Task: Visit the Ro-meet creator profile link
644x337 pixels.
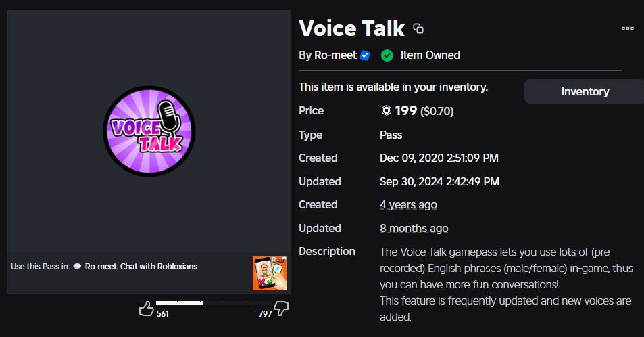Action: pos(336,55)
